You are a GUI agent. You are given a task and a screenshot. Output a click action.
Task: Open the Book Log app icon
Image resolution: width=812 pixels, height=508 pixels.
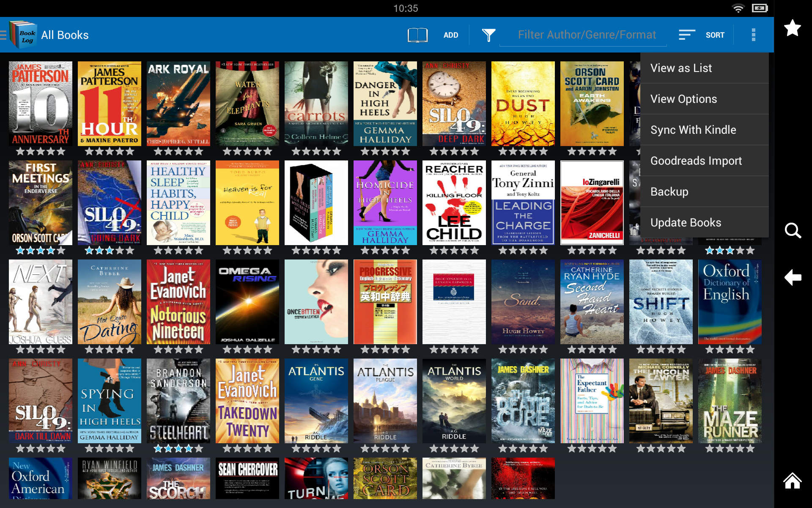(x=22, y=35)
